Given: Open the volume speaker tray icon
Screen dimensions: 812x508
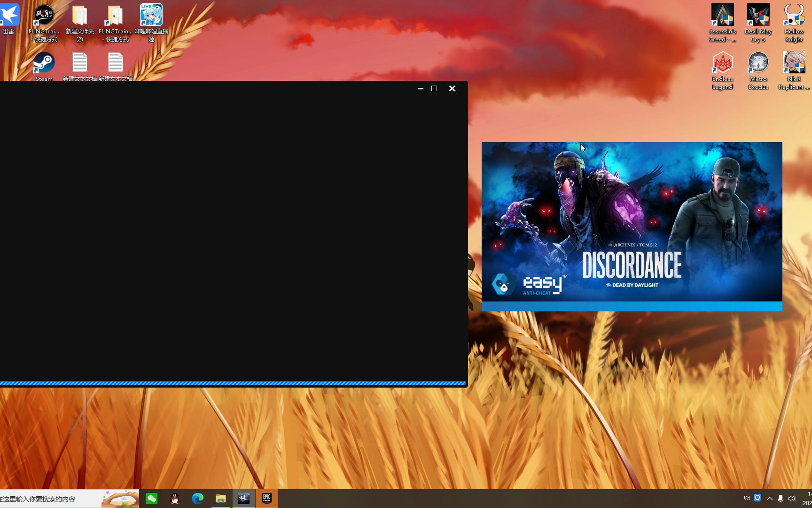Looking at the screenshot, I should tap(792, 499).
